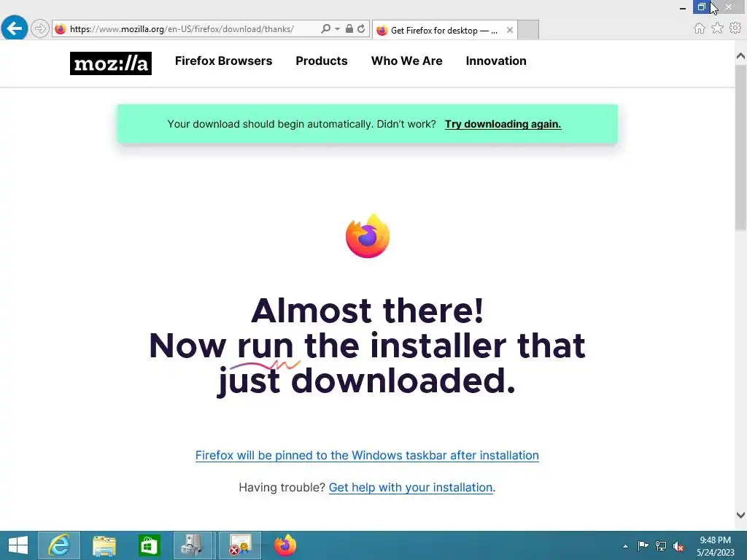747x560 pixels.
Task: Open File Explorer from taskbar
Action: (104, 545)
